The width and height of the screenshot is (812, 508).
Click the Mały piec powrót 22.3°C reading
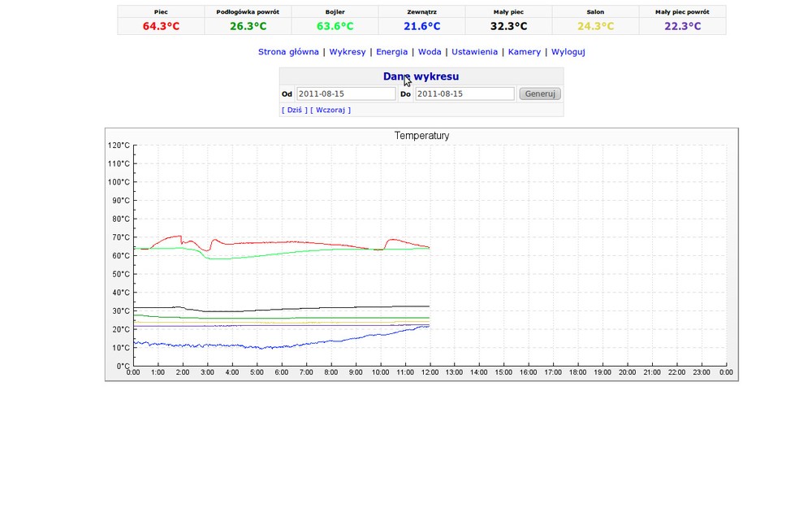tap(683, 26)
